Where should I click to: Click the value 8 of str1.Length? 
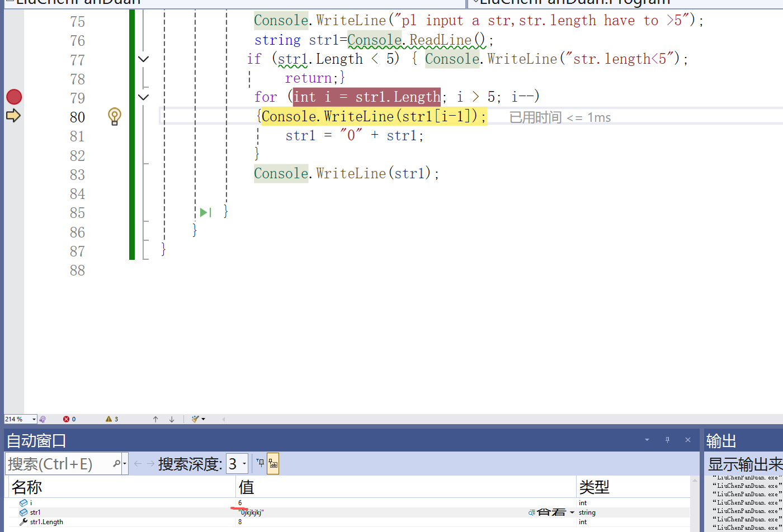240,522
